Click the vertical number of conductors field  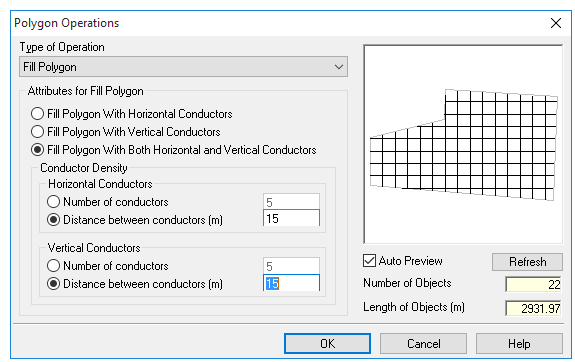[x=291, y=266]
